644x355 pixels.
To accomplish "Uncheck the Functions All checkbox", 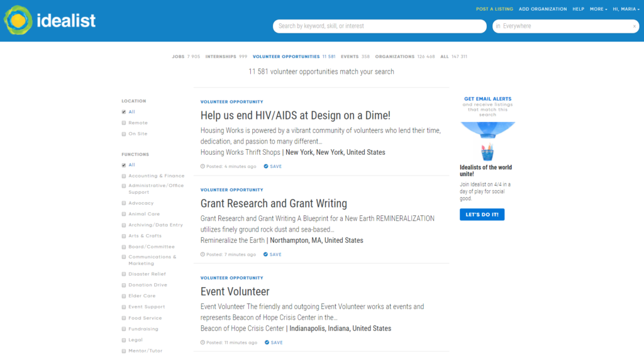I will tap(124, 165).
